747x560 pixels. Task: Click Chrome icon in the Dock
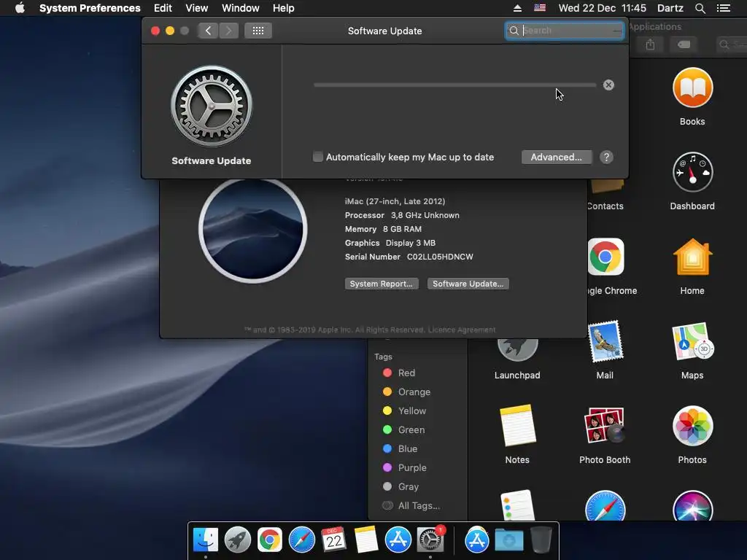270,540
